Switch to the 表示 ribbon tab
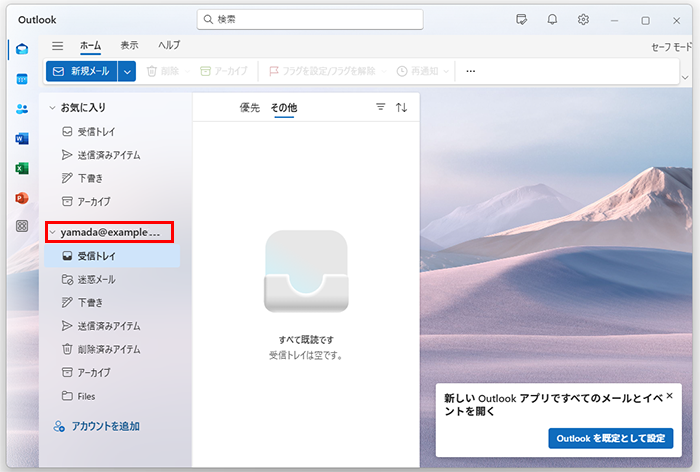Viewport: 700px width, 472px height. (129, 46)
